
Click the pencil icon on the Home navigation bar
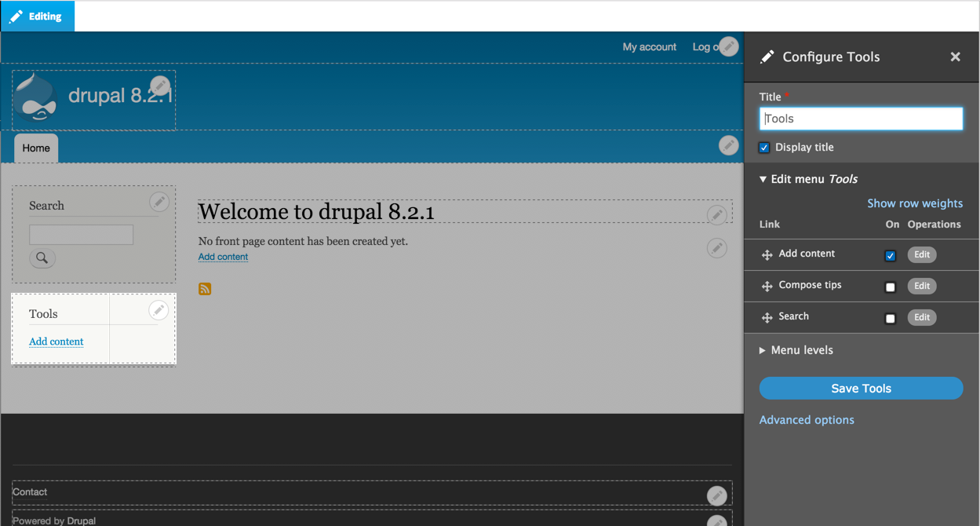728,145
